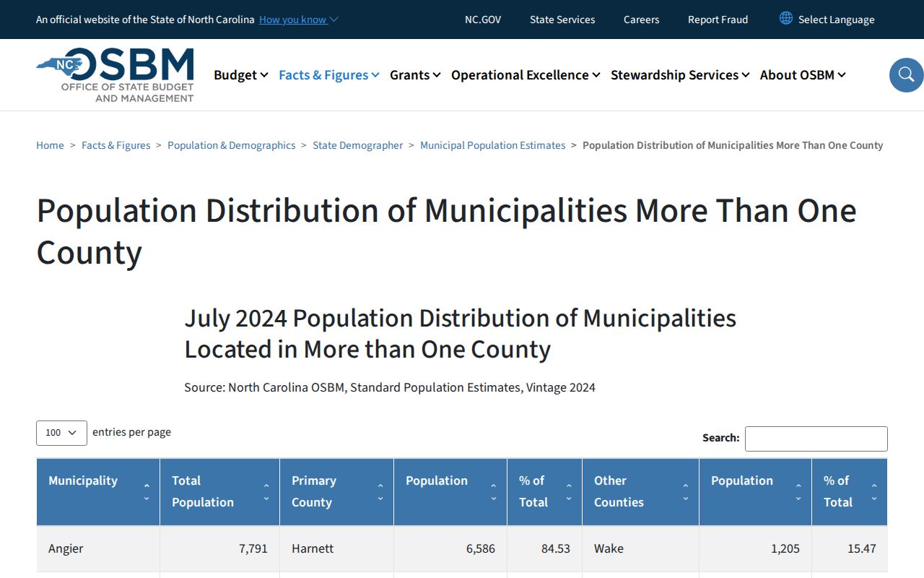924x578 pixels.
Task: Go to the Careers link
Action: pos(642,20)
